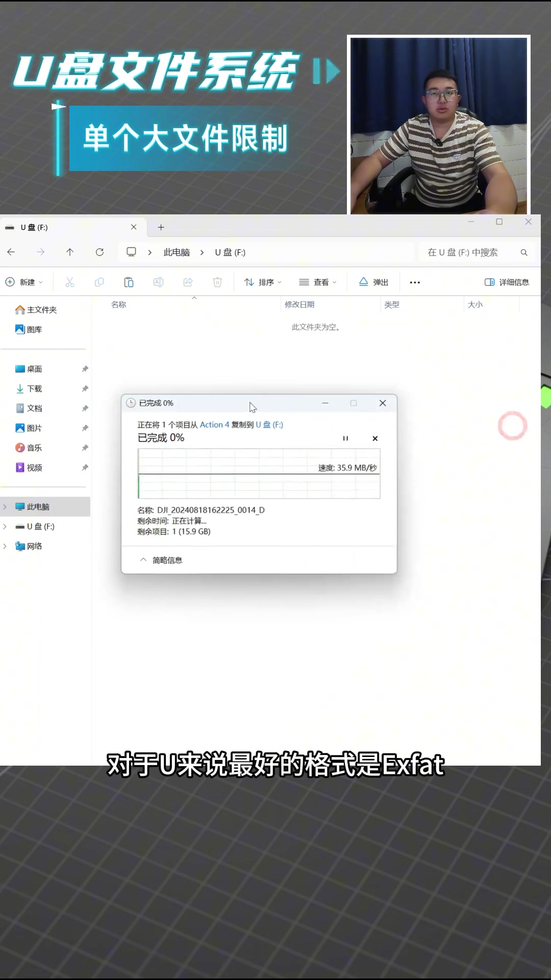
Task: Expand the U 盘 (F:) tree node
Action: tap(5, 526)
